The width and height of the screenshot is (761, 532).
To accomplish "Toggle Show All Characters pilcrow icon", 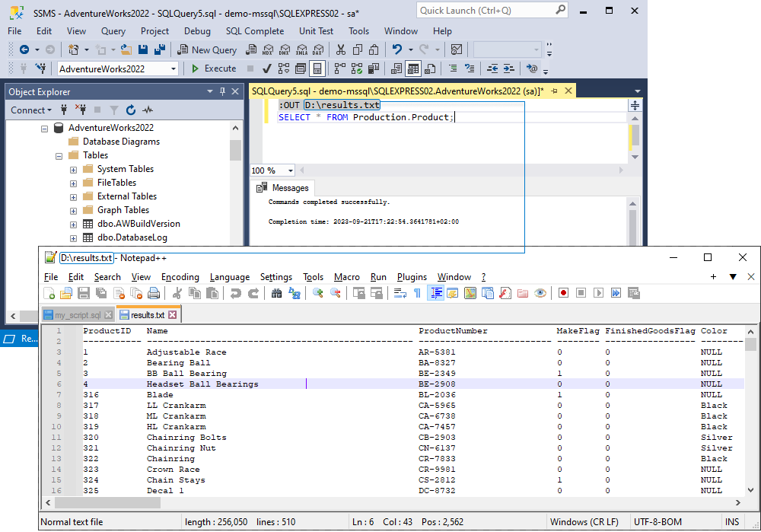I will click(417, 293).
